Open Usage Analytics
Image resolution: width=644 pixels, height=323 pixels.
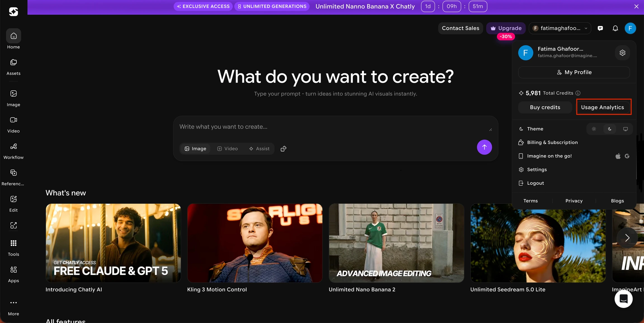[602, 107]
